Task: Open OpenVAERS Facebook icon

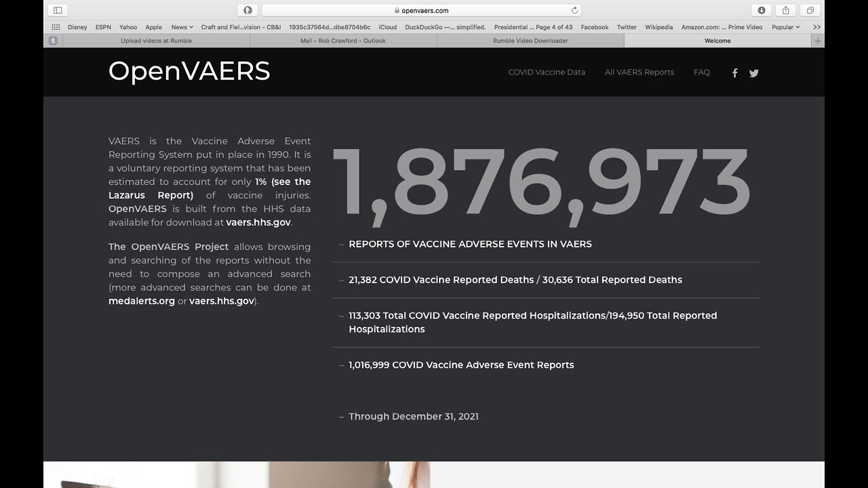Action: [x=734, y=73]
